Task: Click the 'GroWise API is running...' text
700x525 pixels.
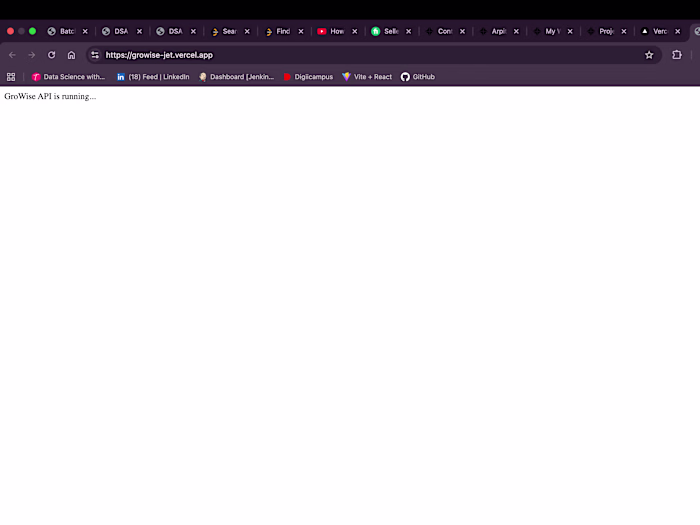Action: coord(50,96)
